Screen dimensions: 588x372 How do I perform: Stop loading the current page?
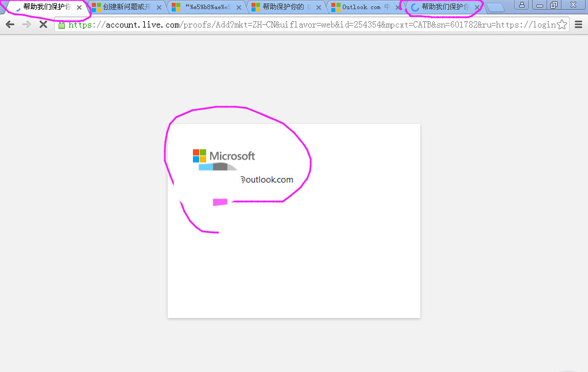point(44,25)
